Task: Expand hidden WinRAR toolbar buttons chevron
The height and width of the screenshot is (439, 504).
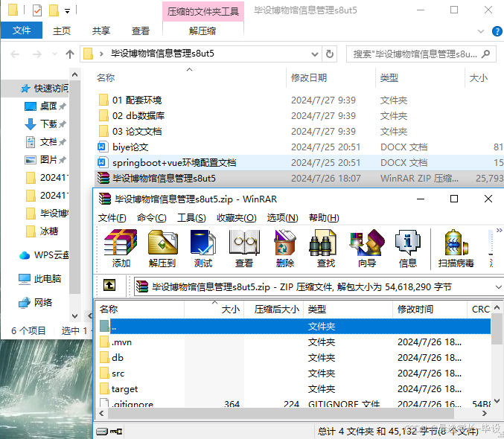Action: pyautogui.click(x=499, y=230)
